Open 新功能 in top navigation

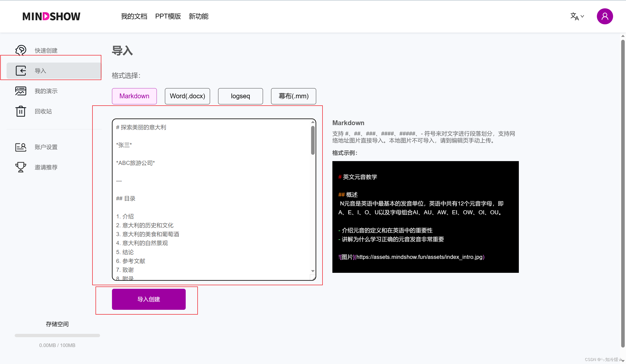coord(199,16)
